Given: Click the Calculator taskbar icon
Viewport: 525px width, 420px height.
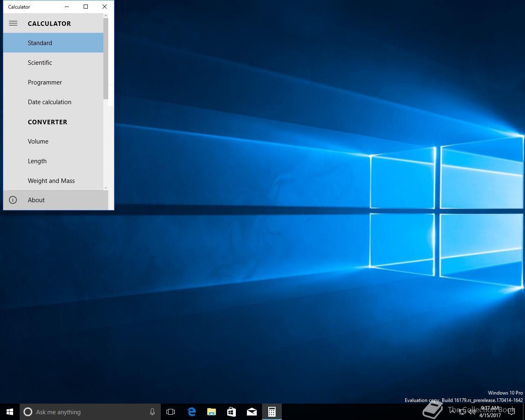Looking at the screenshot, I should tap(272, 412).
